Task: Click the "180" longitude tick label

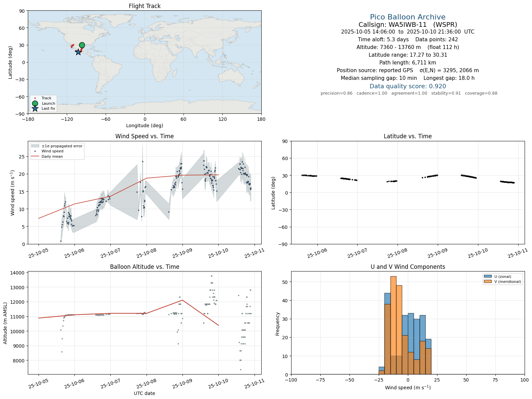Action: [261, 119]
